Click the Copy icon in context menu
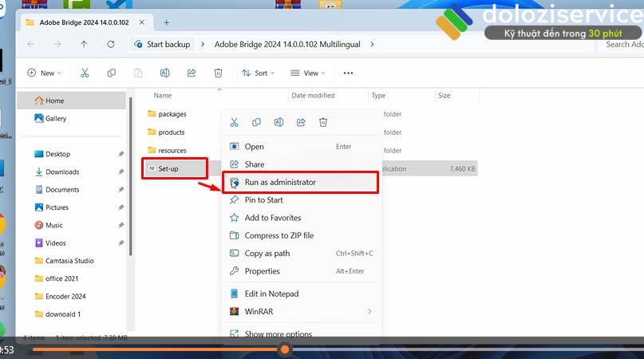 point(256,122)
